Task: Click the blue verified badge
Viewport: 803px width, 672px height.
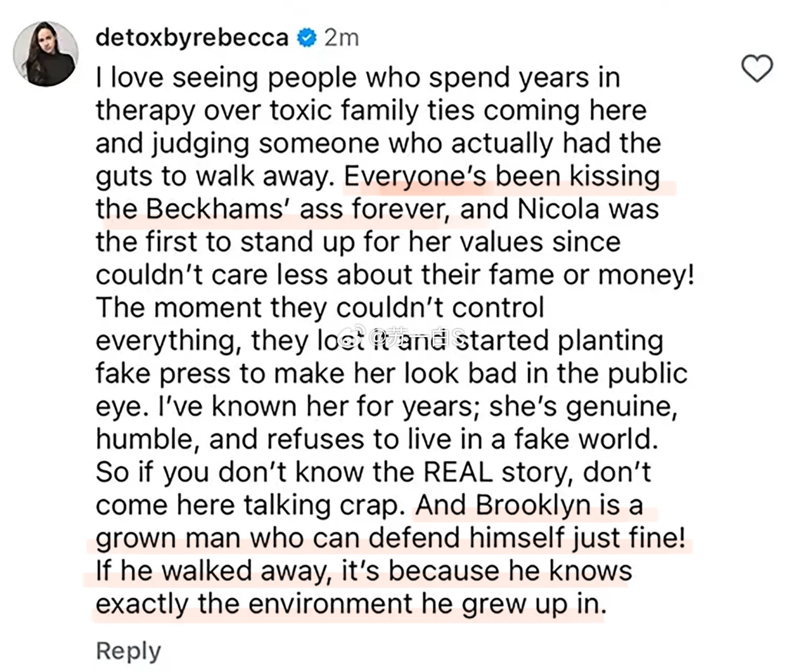Action: 306,38
